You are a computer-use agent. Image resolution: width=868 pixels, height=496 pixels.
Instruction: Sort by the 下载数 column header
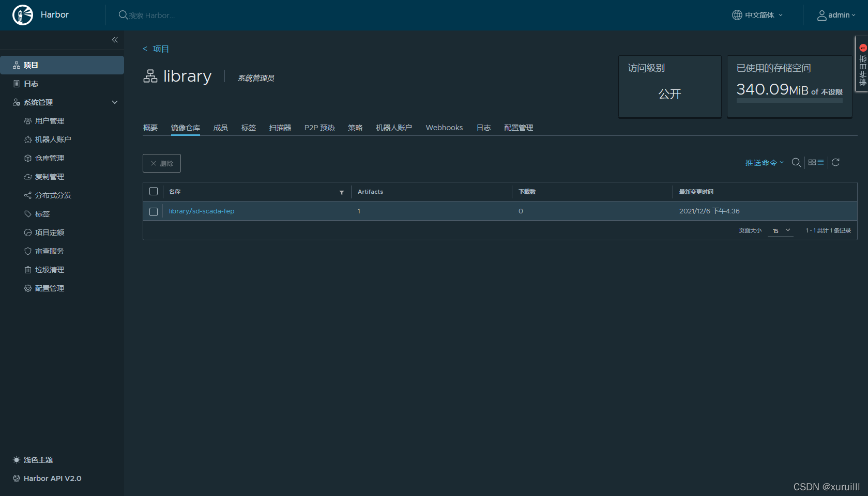coord(527,192)
